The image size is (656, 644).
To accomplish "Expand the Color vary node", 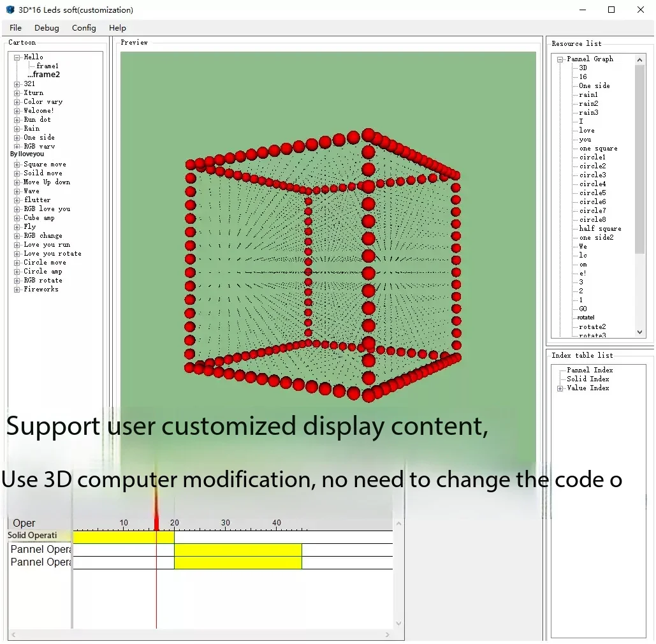I will (17, 102).
